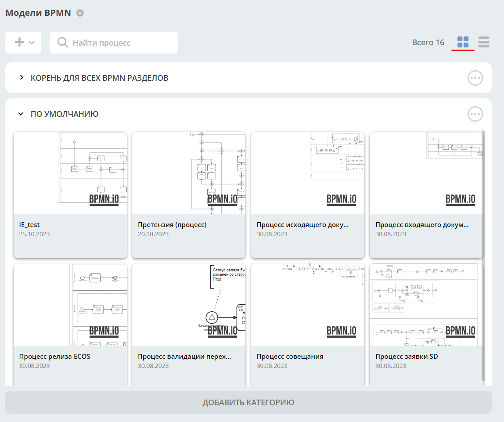Click the Процесс исходящего доку... title

(x=302, y=225)
